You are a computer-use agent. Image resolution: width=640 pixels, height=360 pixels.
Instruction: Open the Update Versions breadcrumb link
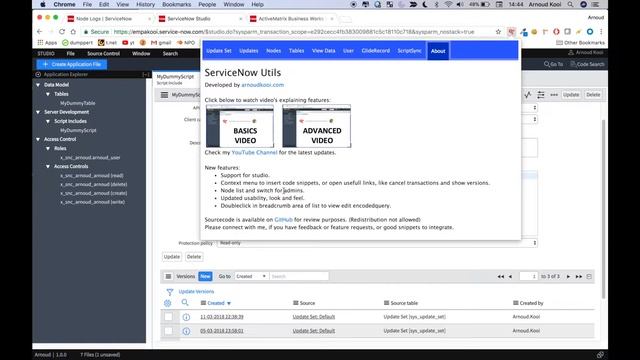196,291
